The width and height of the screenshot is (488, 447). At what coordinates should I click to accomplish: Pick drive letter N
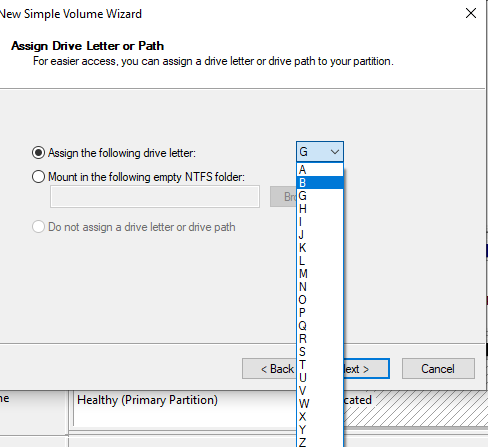point(320,287)
